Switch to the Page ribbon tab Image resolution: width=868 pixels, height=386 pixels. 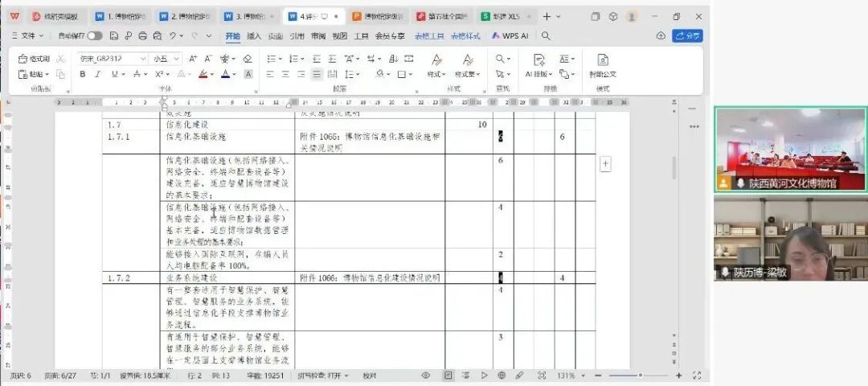point(275,36)
